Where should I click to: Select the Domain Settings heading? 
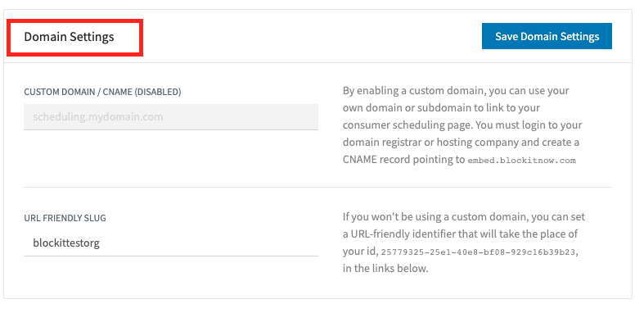coord(69,37)
